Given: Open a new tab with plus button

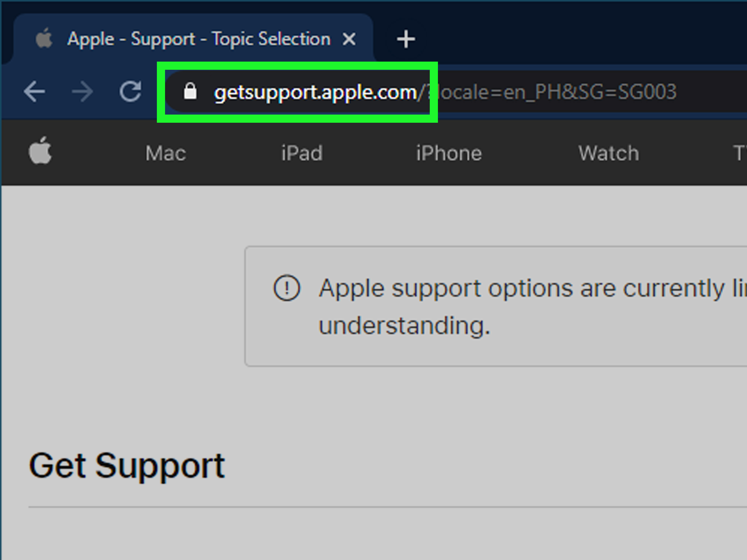Looking at the screenshot, I should (405, 39).
